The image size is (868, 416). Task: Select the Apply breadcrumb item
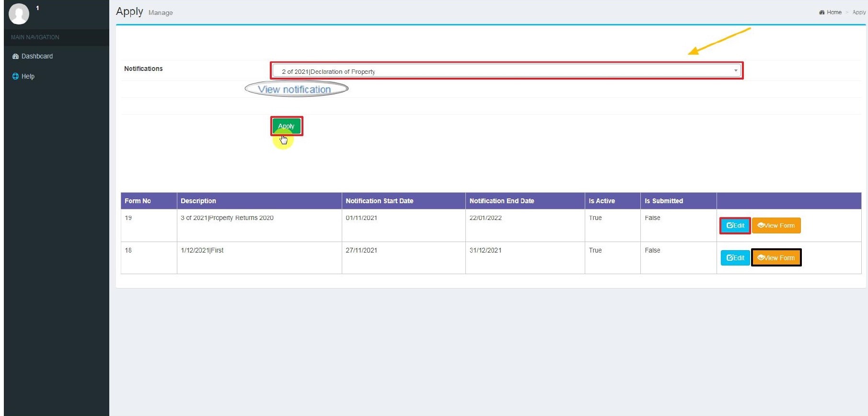[x=859, y=12]
